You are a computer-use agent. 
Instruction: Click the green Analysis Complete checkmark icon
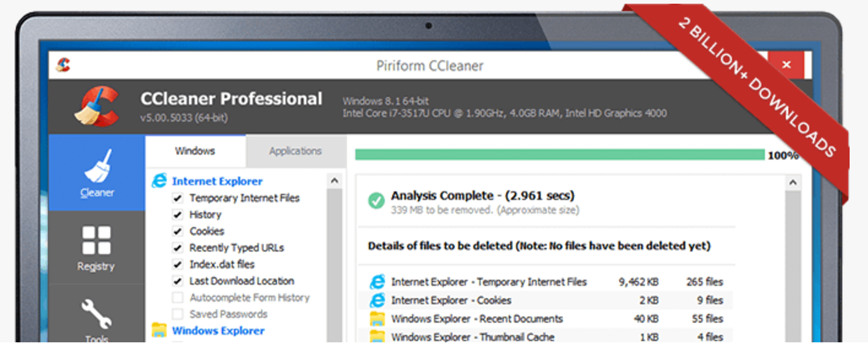pyautogui.click(x=376, y=201)
